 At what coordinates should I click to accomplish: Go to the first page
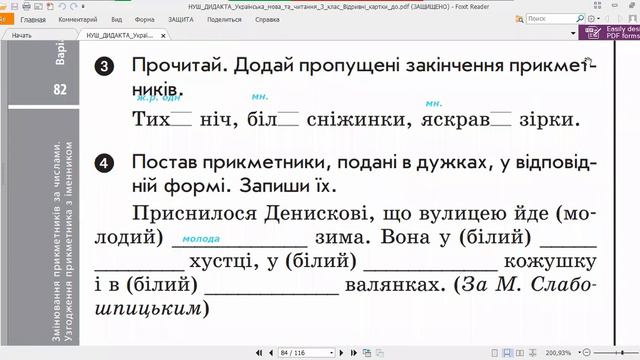pos(259,353)
